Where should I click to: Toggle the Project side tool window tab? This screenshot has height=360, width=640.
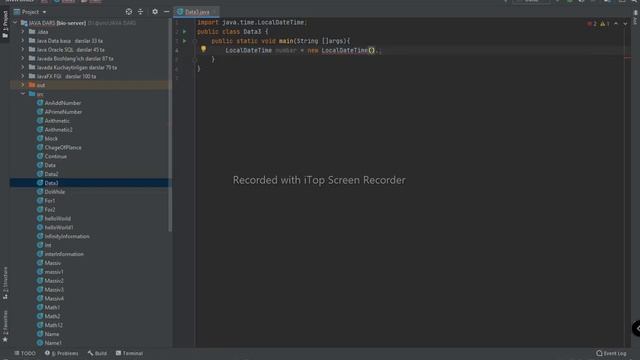pyautogui.click(x=5, y=24)
